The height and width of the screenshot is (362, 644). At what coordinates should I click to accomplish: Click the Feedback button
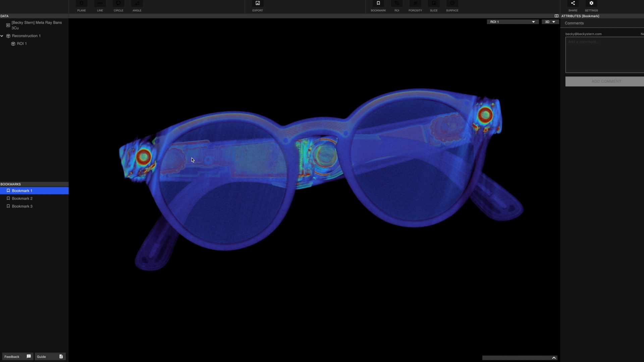tap(17, 356)
